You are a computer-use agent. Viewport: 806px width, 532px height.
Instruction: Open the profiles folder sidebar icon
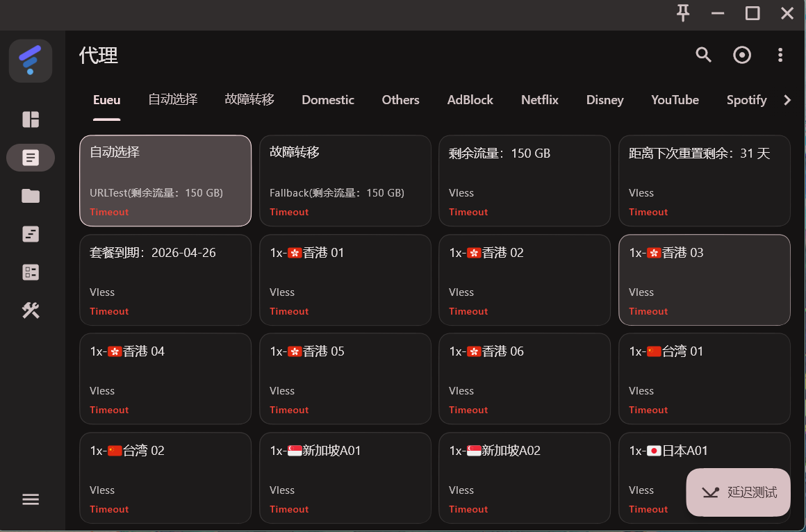[x=31, y=196]
